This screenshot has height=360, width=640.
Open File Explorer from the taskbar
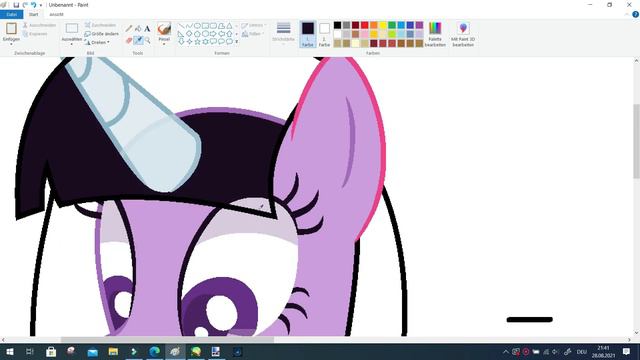(x=113, y=351)
